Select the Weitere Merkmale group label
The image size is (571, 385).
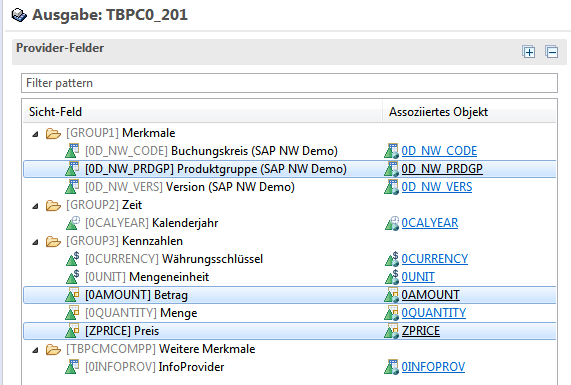tap(161, 349)
